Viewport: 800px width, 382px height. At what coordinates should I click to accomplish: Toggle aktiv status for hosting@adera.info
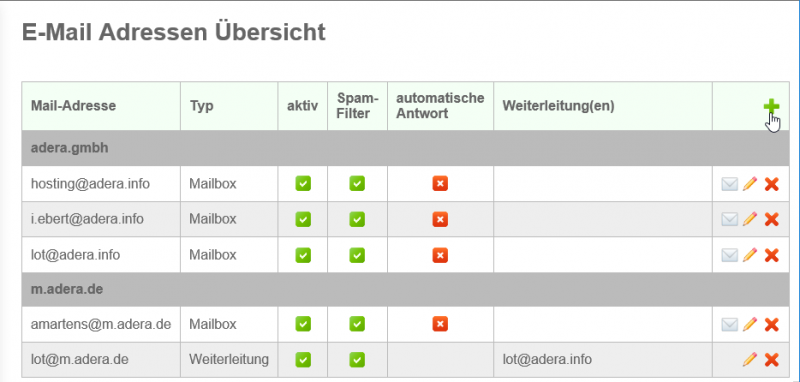click(303, 184)
